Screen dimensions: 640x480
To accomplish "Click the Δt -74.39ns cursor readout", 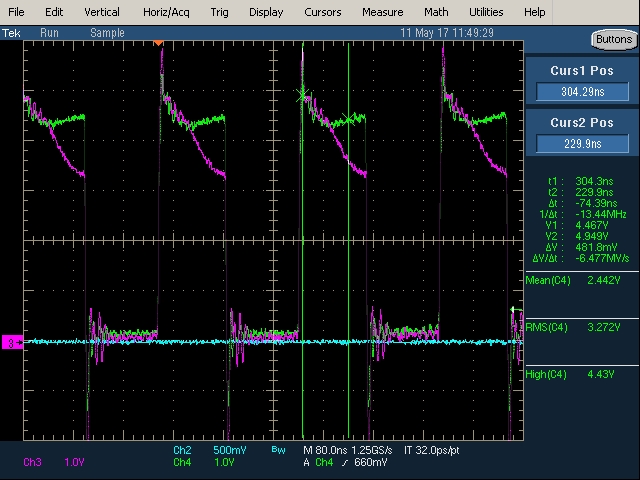I will 583,203.
